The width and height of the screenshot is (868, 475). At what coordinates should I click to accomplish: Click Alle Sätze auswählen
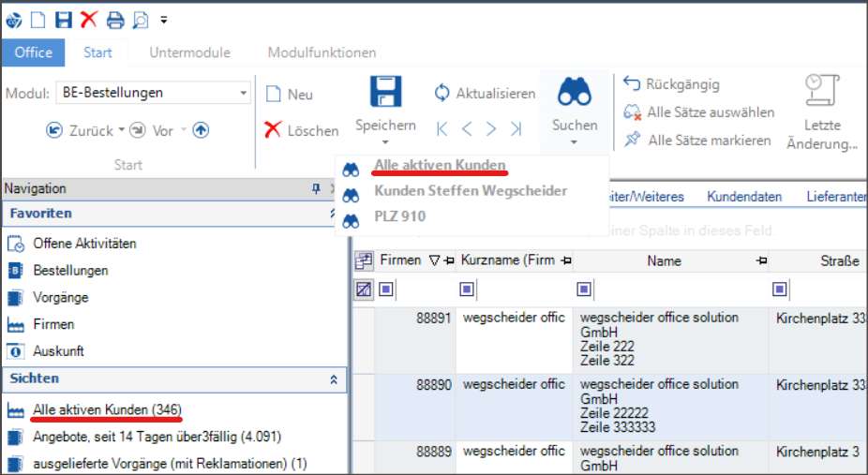tap(710, 112)
